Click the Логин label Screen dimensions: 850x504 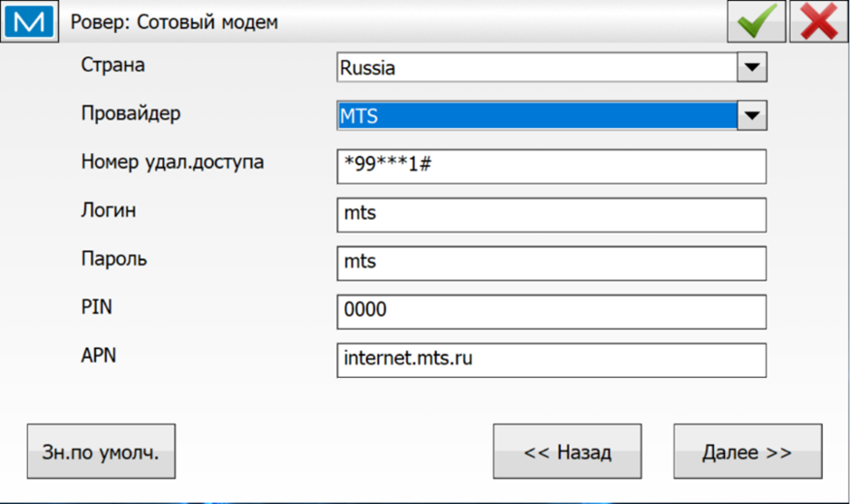pyautogui.click(x=109, y=210)
